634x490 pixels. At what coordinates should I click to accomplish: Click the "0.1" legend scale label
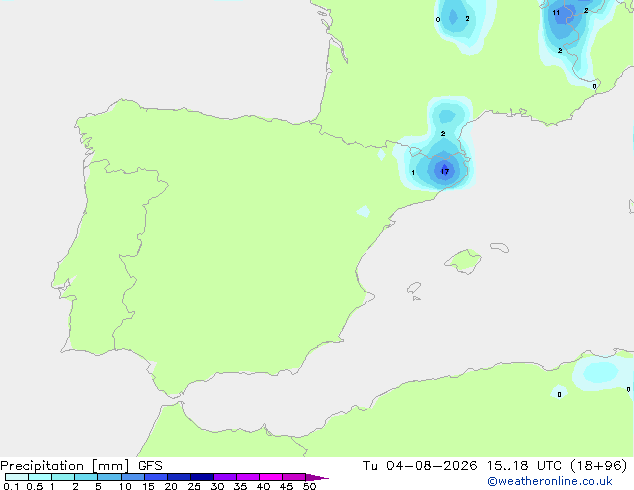(x=11, y=486)
